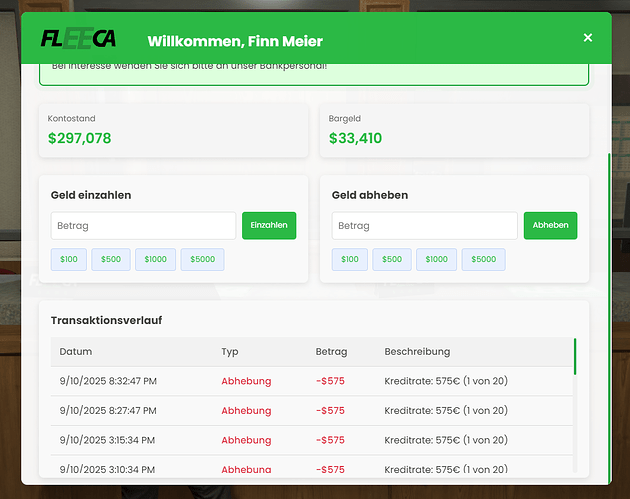Select the 9/10/2025 3:10:34 PM transaction date
This screenshot has height=499, width=630.
tap(107, 469)
